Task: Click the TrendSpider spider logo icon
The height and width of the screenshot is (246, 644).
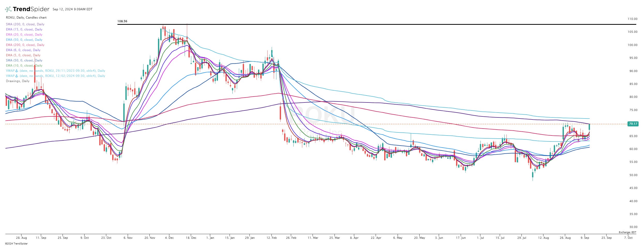Action: tap(8, 9)
